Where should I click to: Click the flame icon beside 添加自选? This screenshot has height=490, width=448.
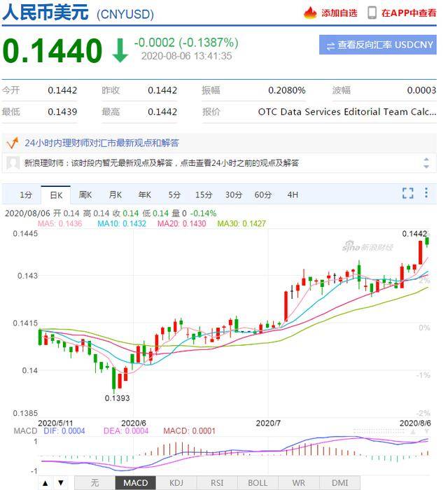(x=310, y=13)
